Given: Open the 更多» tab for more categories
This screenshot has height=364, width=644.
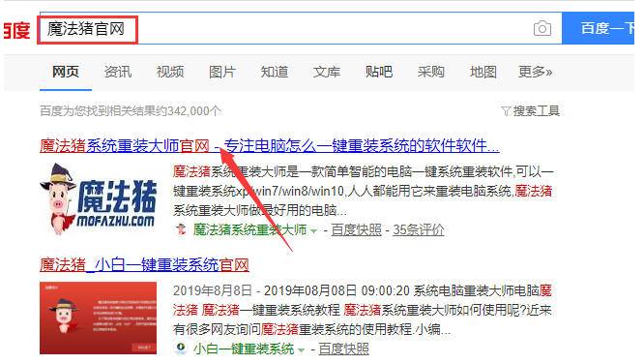Looking at the screenshot, I should tap(535, 72).
